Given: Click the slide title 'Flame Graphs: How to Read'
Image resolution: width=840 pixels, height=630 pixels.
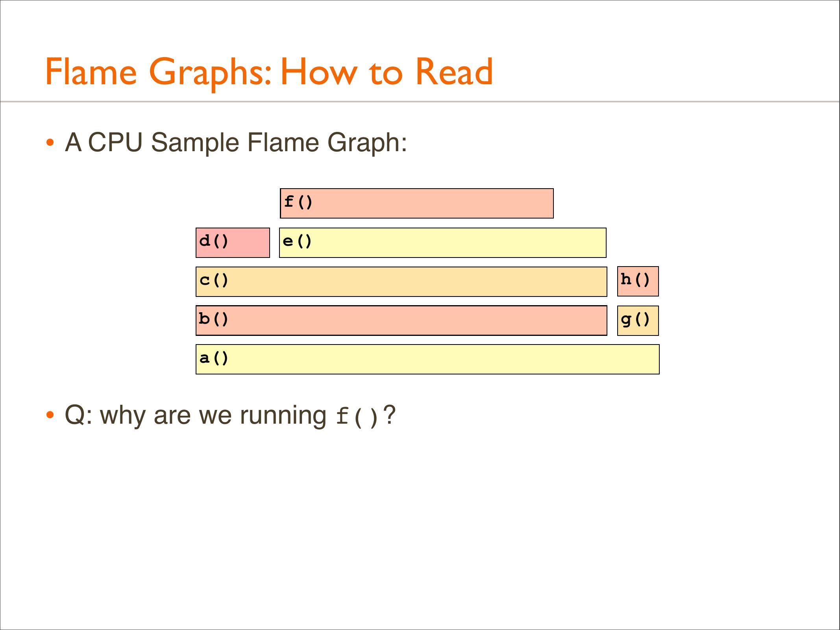Looking at the screenshot, I should click(x=269, y=72).
